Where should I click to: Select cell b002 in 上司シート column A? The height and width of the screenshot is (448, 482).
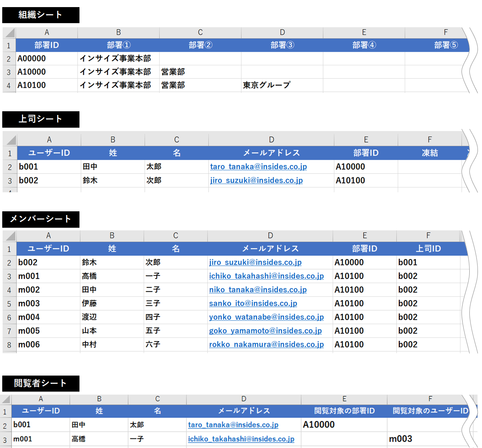point(49,180)
